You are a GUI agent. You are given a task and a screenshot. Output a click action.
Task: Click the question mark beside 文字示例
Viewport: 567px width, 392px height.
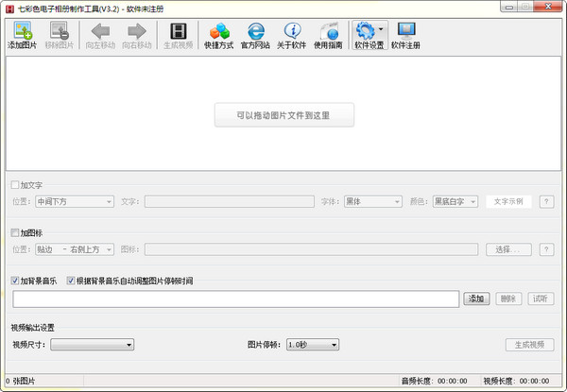point(546,201)
